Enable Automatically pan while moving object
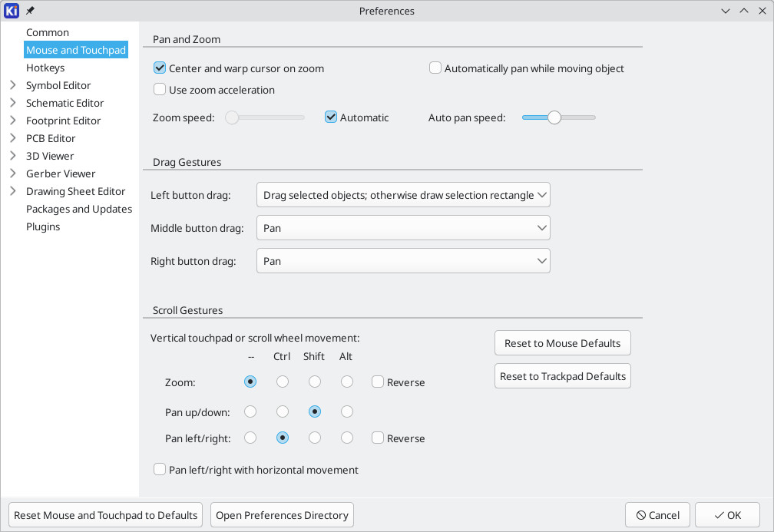The height and width of the screenshot is (532, 774). [435, 68]
